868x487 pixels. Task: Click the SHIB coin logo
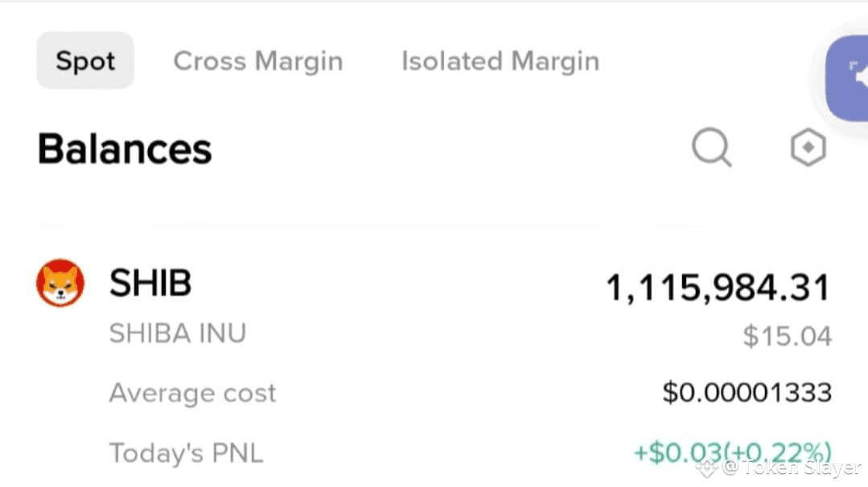tap(60, 284)
